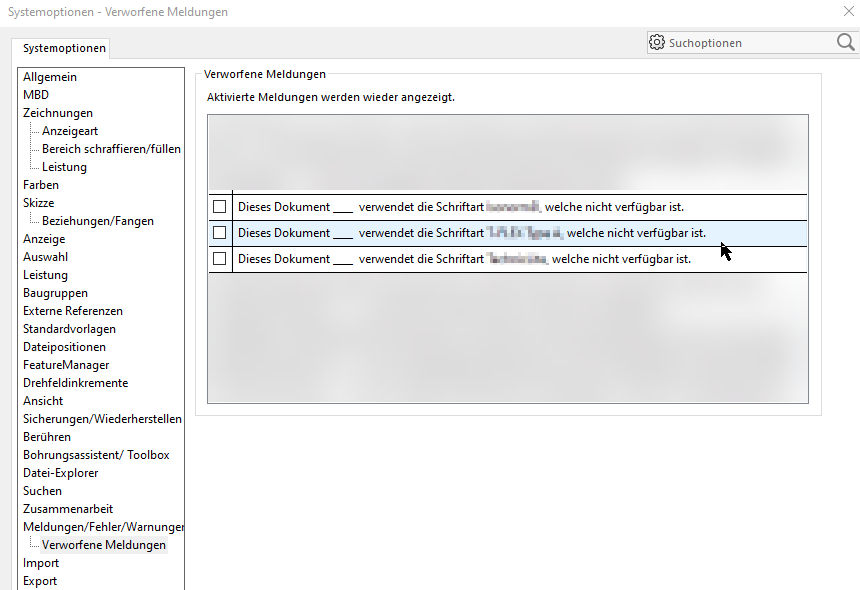Check the third font message checkbox
The height and width of the screenshot is (590, 860).
pos(220,259)
